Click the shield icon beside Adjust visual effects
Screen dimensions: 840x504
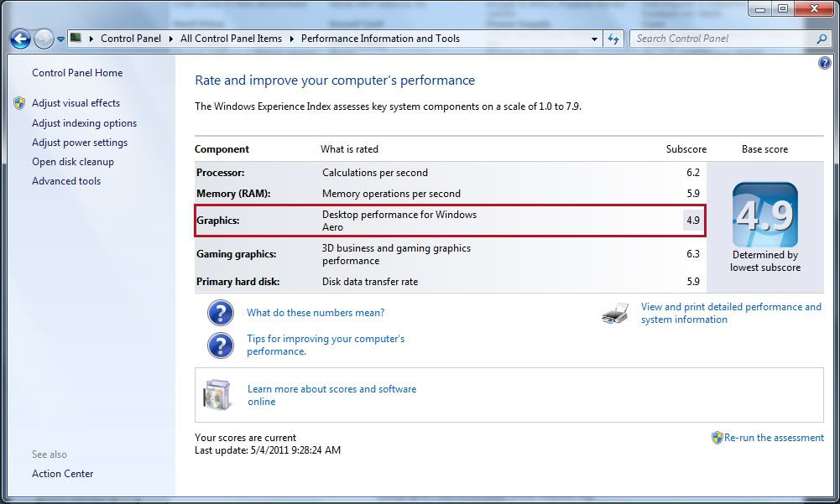pos(19,103)
